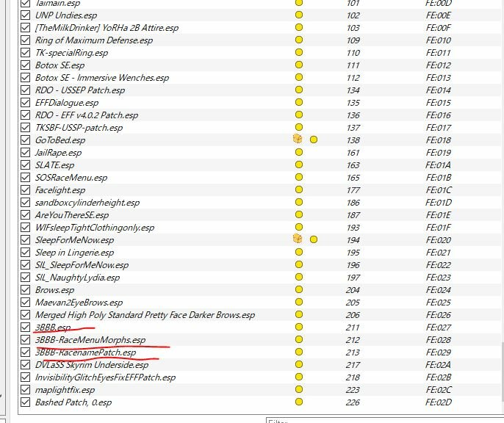Click yellow flag icon for SLATE.esp
The width and height of the screenshot is (504, 423).
point(299,164)
